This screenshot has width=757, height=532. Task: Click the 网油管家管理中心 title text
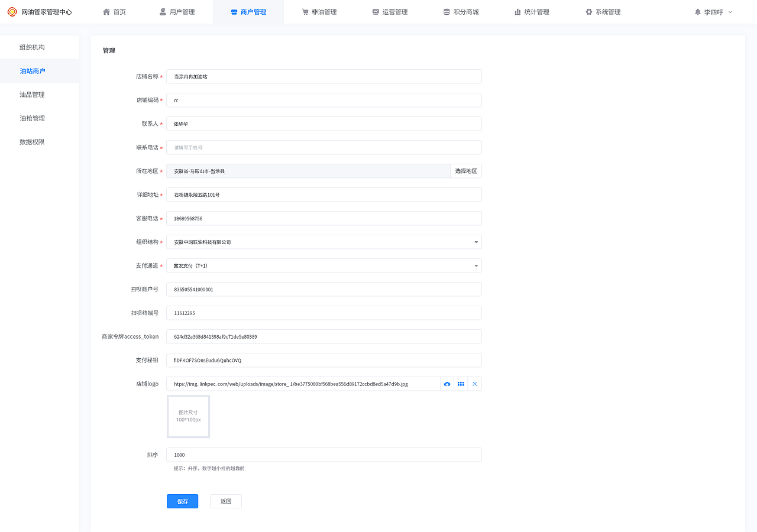click(x=47, y=12)
